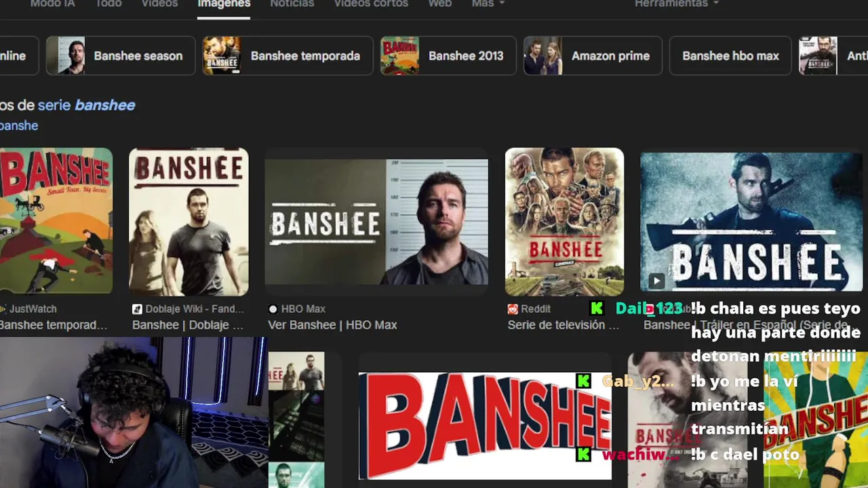Open 'Ver Banshee | HBO Max' title
The height and width of the screenshot is (488, 868).
tap(332, 325)
